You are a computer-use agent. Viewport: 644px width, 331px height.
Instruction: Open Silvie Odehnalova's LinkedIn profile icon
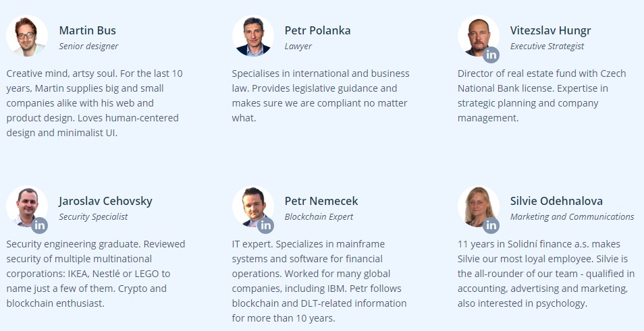click(x=491, y=225)
